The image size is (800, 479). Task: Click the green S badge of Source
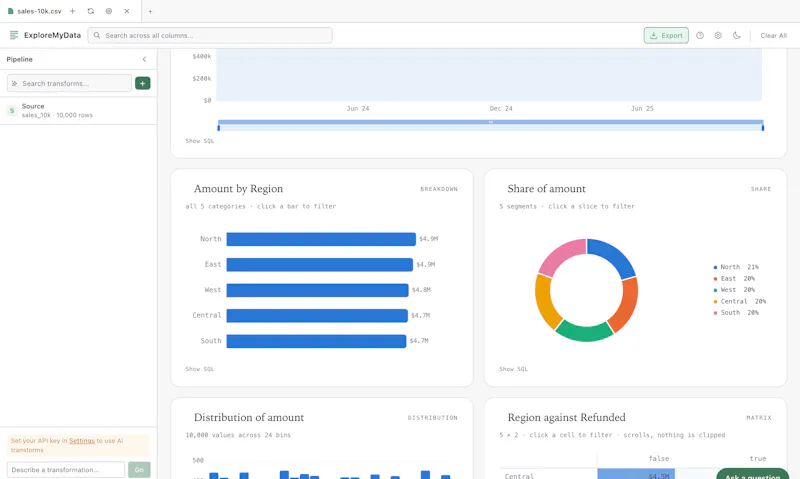[12, 110]
